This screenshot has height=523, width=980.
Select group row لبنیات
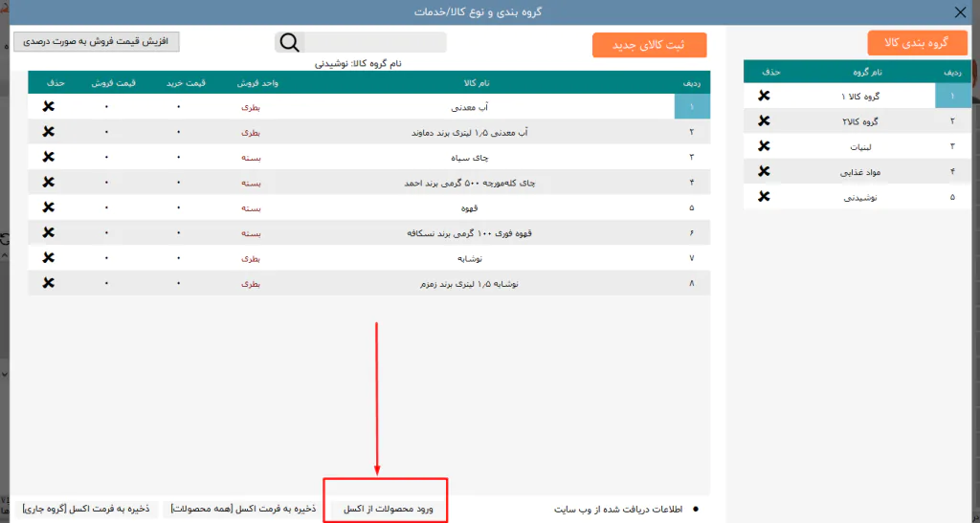click(x=857, y=146)
